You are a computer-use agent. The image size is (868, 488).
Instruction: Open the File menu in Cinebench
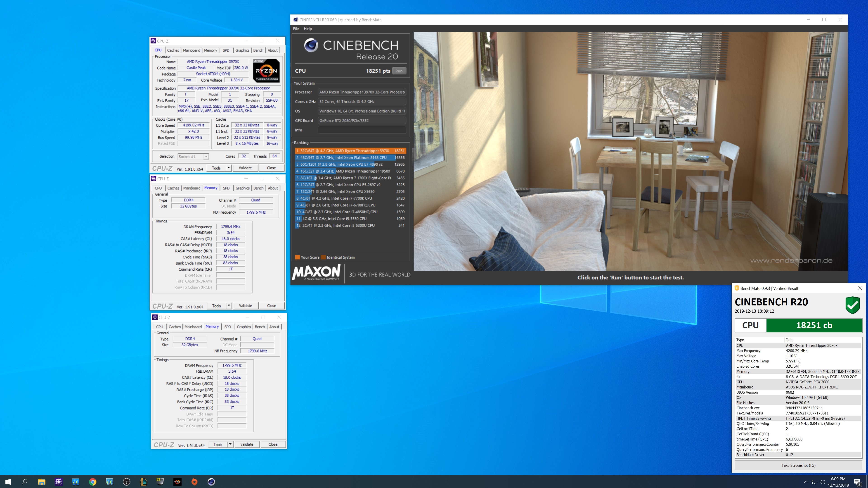pyautogui.click(x=296, y=29)
